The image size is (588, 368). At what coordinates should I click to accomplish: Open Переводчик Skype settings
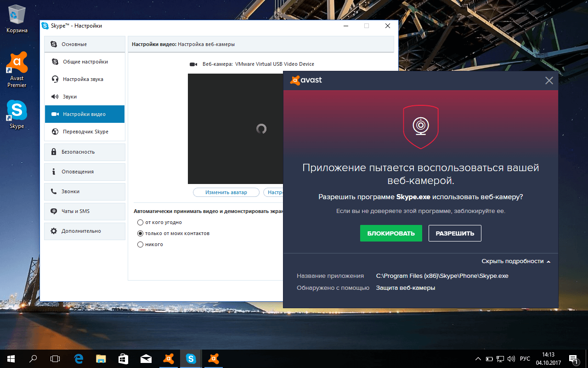[x=85, y=132]
